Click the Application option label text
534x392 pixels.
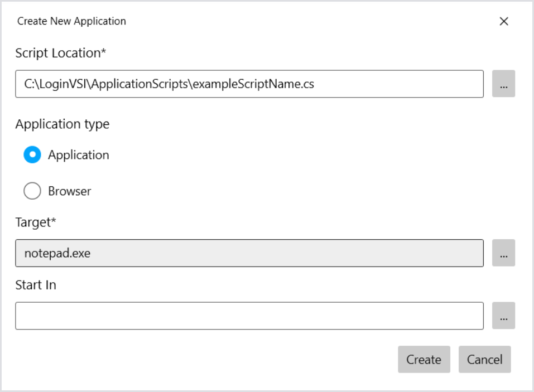(78, 155)
